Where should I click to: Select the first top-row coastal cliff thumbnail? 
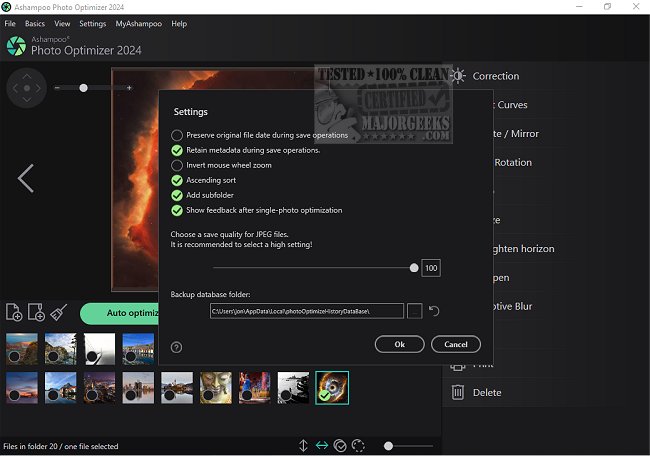point(22,349)
